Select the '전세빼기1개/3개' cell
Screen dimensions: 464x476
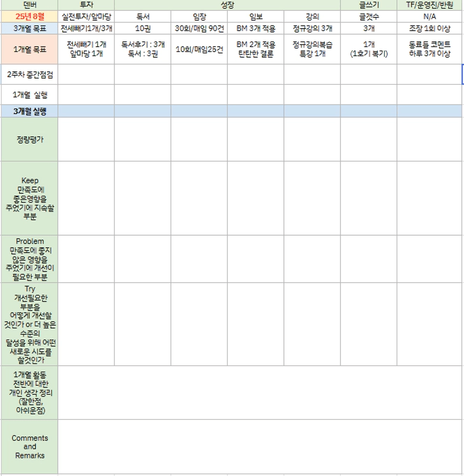tap(86, 28)
